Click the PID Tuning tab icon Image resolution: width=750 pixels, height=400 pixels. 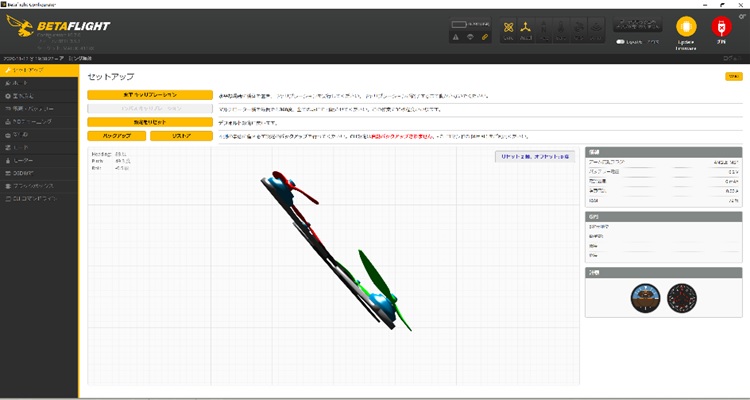point(7,122)
